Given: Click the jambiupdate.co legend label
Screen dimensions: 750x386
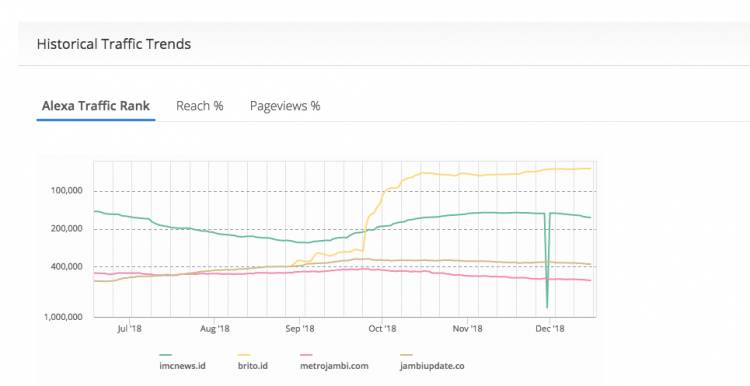Looking at the screenshot, I should pos(432,366).
